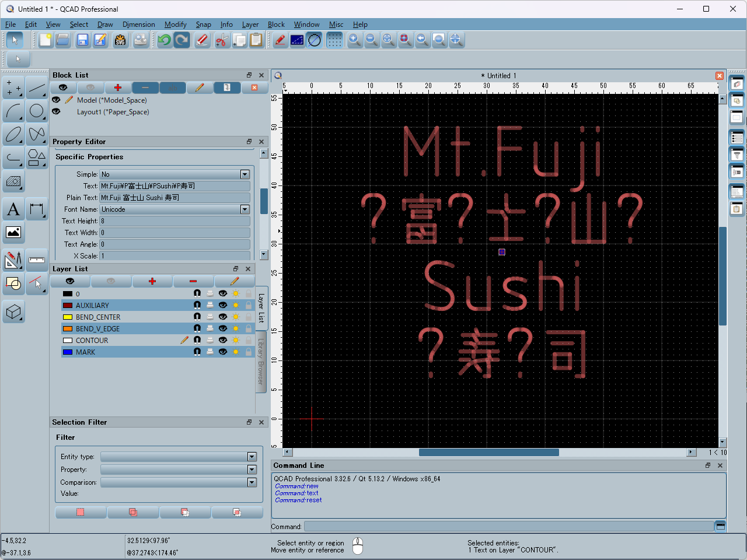Open the Dimension menu
Screen dimensions: 747x560
coord(138,24)
